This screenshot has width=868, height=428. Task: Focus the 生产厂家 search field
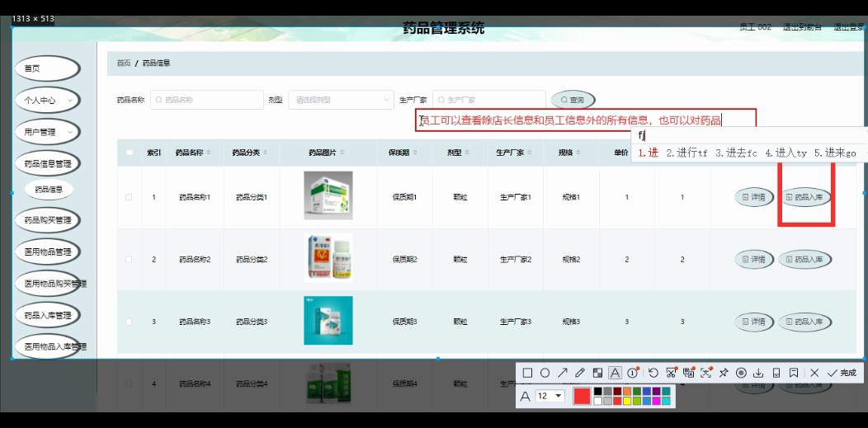click(489, 100)
